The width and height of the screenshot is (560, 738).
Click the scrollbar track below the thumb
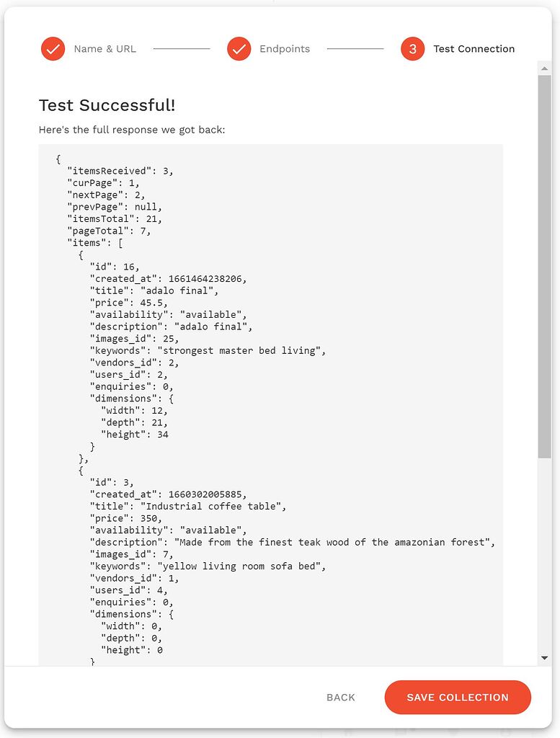pyautogui.click(x=544, y=554)
